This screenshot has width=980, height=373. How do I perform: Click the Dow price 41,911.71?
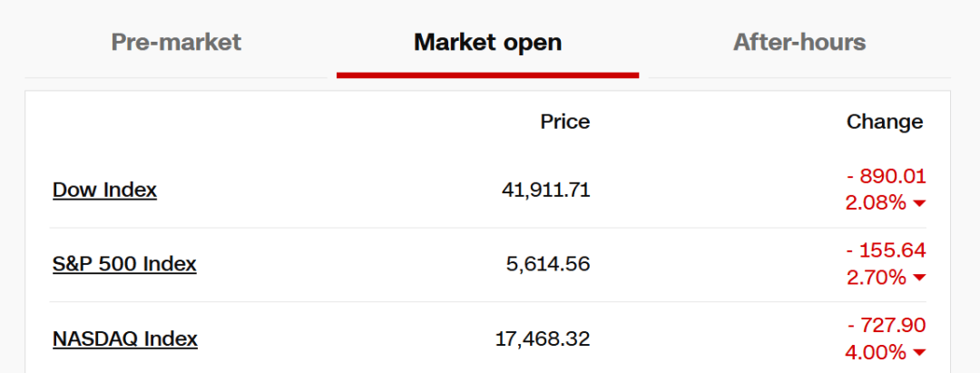coord(545,190)
